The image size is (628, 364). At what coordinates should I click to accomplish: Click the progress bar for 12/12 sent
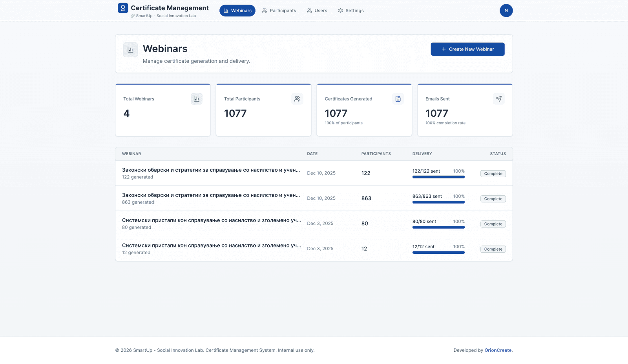click(438, 252)
